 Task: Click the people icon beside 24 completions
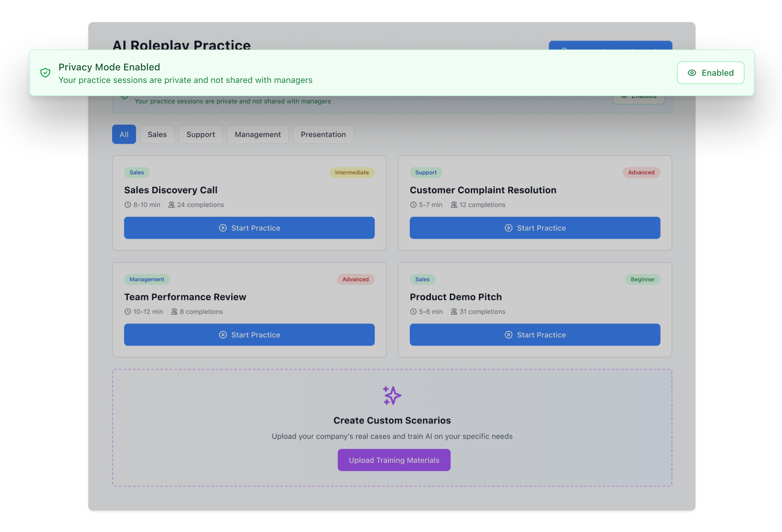coord(171,205)
